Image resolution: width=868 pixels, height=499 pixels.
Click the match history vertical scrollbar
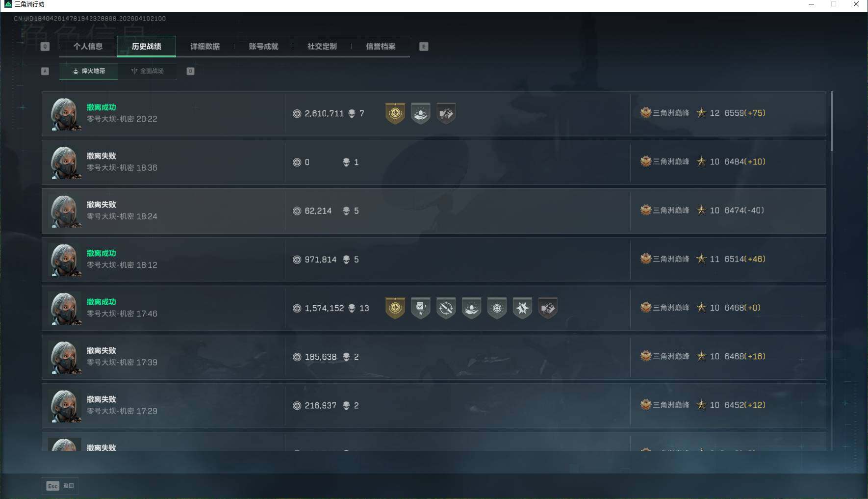coord(832,121)
